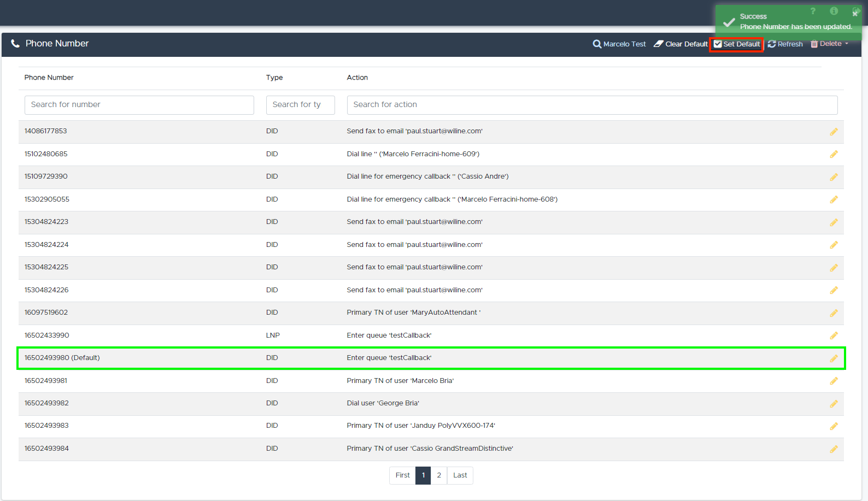Click the Set Default checkmark icon
Viewport: 868px width, 501px height.
(x=718, y=44)
